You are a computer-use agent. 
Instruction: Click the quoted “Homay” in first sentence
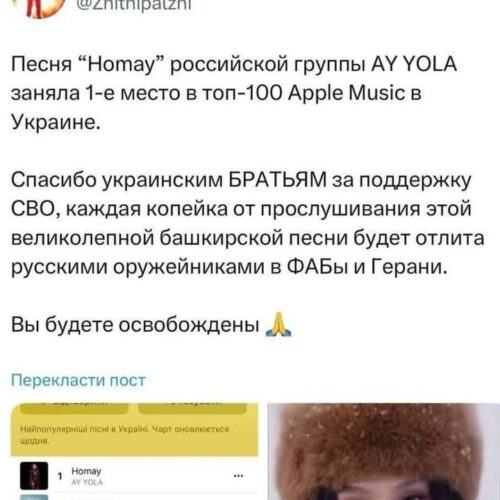click(122, 64)
